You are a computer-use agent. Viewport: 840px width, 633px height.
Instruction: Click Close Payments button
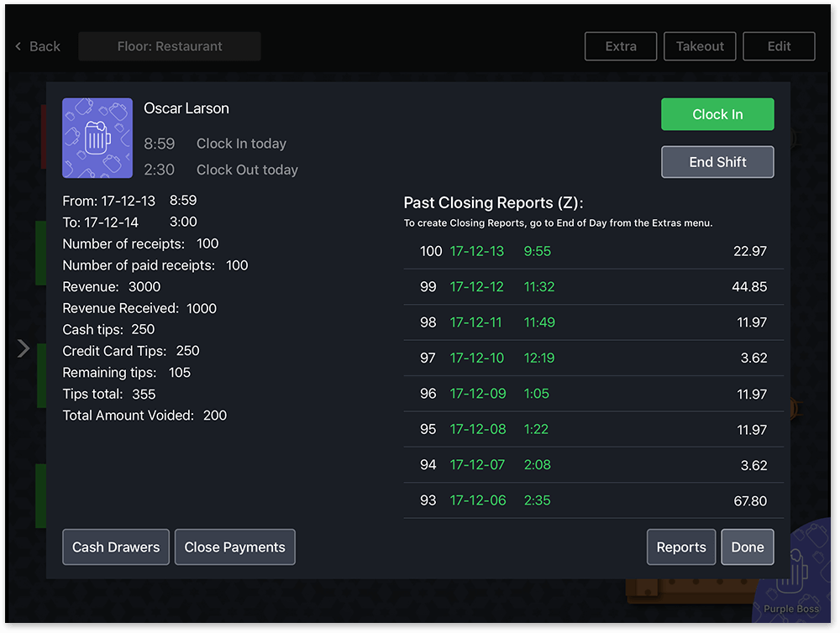tap(235, 547)
